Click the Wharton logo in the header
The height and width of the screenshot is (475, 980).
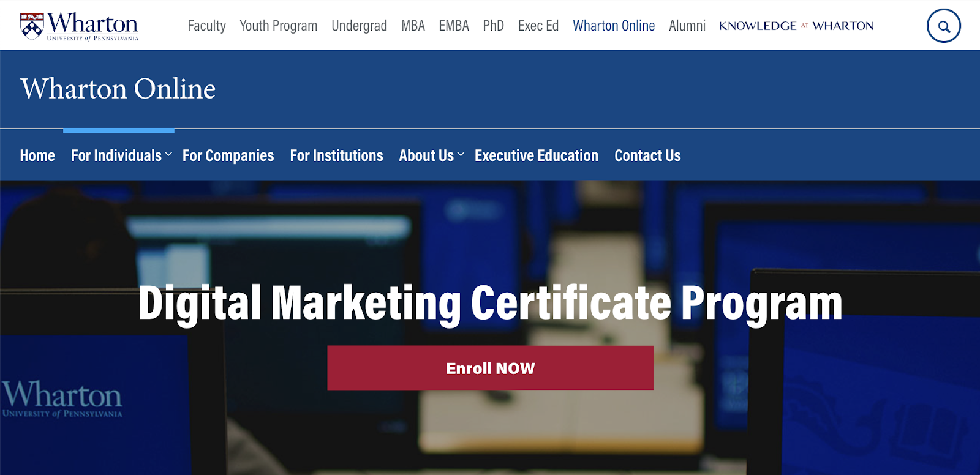click(x=80, y=26)
